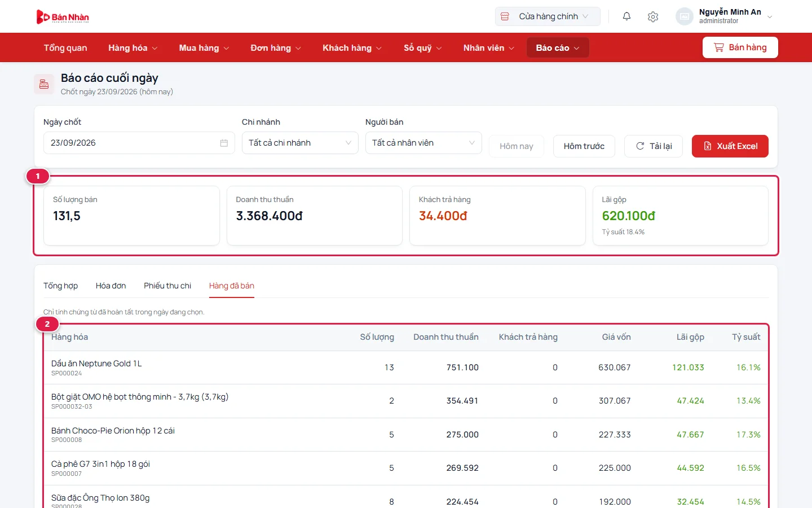Open the Hàng hóa menu
The image size is (812, 508).
(x=133, y=48)
